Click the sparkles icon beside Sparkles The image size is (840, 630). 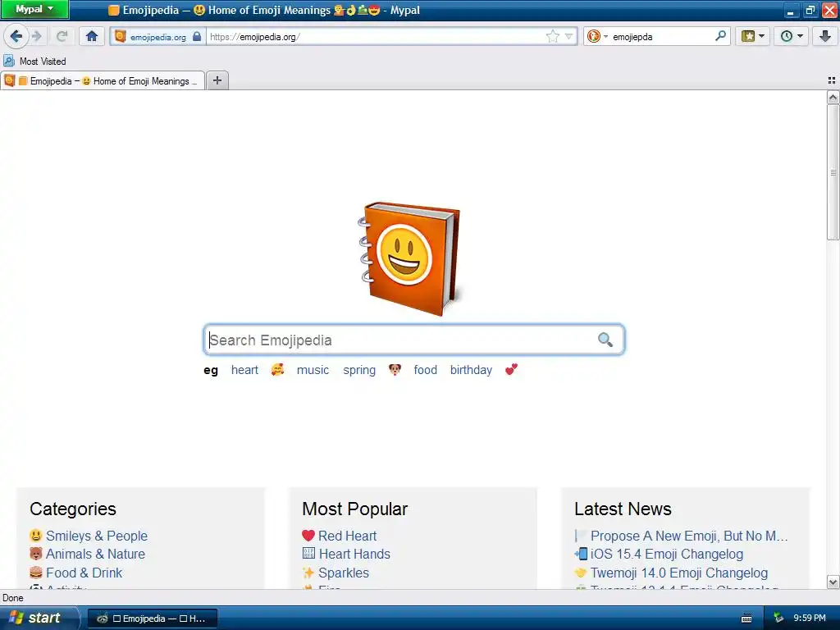[x=308, y=572]
